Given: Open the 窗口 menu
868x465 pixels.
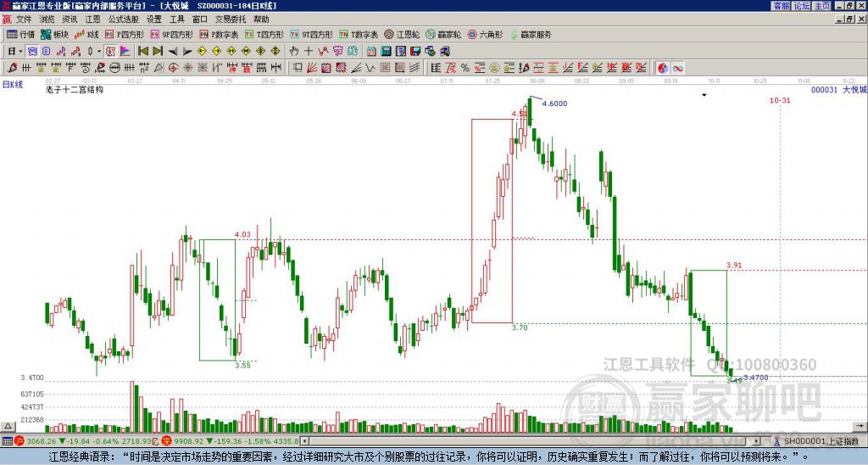Looking at the screenshot, I should point(200,20).
